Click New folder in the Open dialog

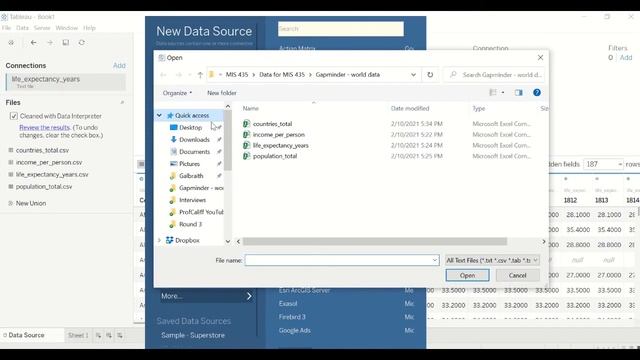pos(222,93)
